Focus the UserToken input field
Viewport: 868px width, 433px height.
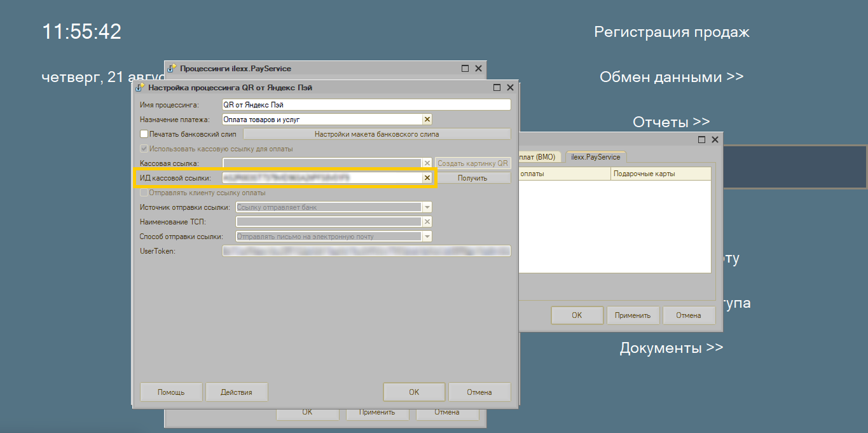click(x=366, y=251)
